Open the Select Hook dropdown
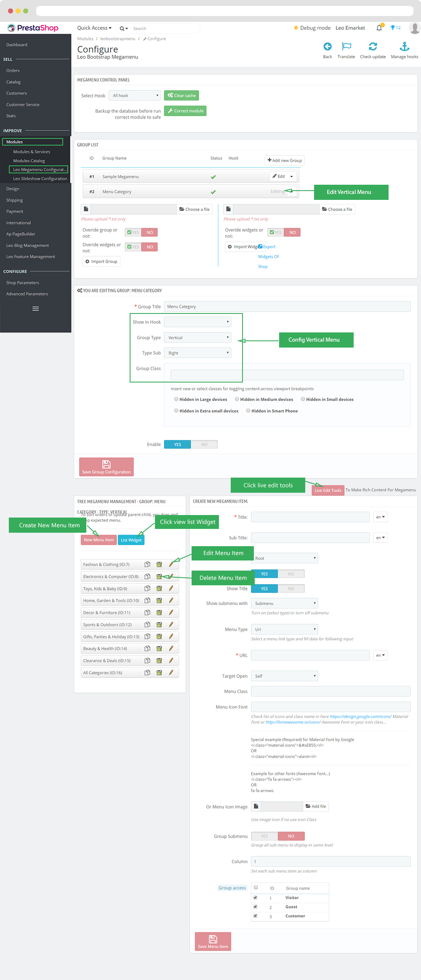 (x=135, y=96)
